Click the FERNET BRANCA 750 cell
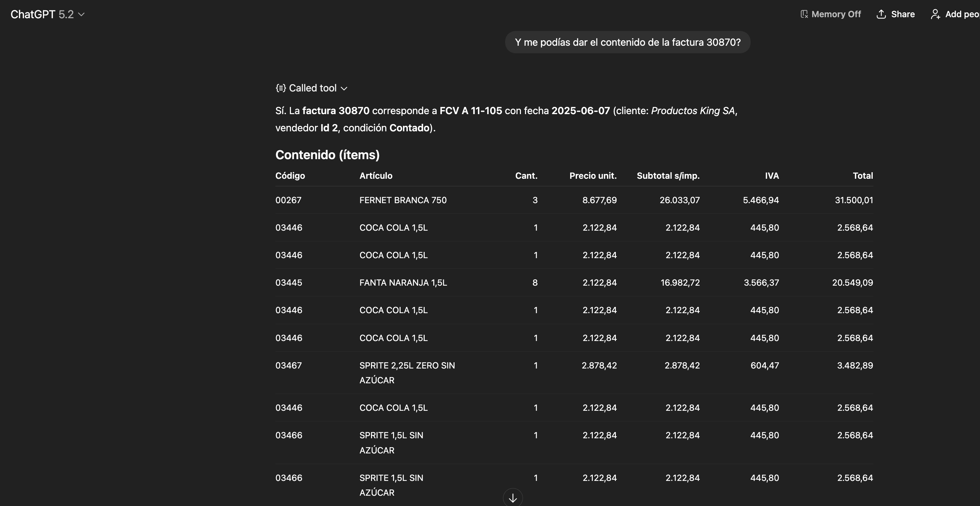Screen dimensions: 980x506 pos(403,200)
